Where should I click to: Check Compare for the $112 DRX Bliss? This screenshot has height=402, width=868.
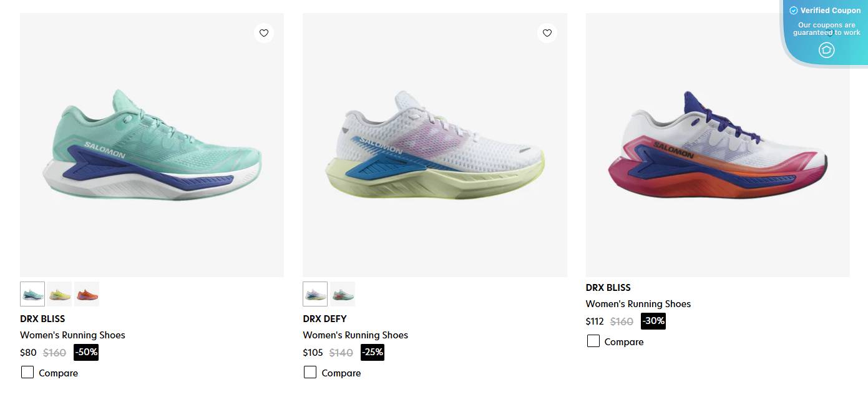[593, 341]
